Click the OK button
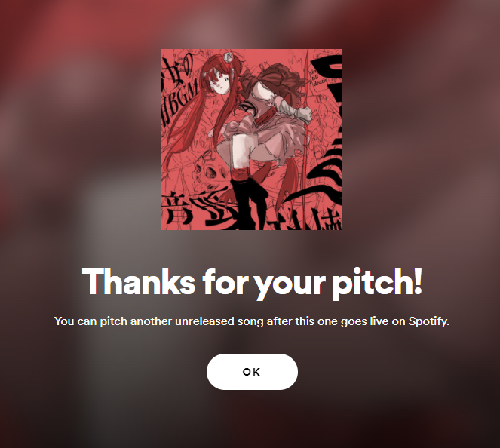Screen dimensions: 500x448 tap(252, 372)
